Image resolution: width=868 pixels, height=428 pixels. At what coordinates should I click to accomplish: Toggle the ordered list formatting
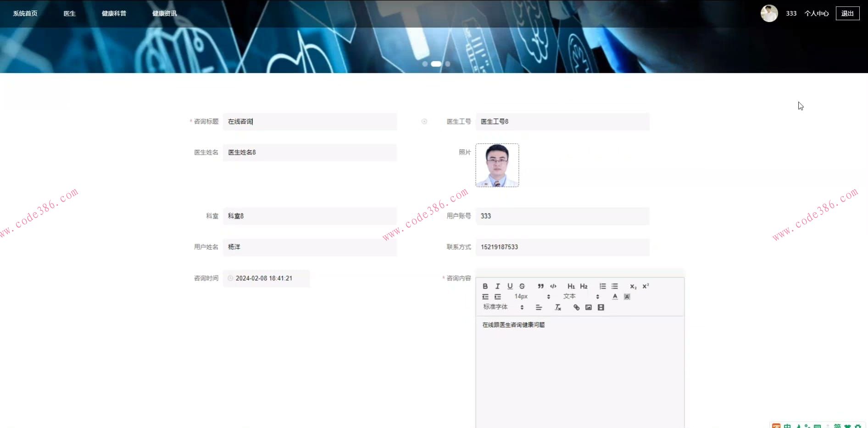point(602,286)
